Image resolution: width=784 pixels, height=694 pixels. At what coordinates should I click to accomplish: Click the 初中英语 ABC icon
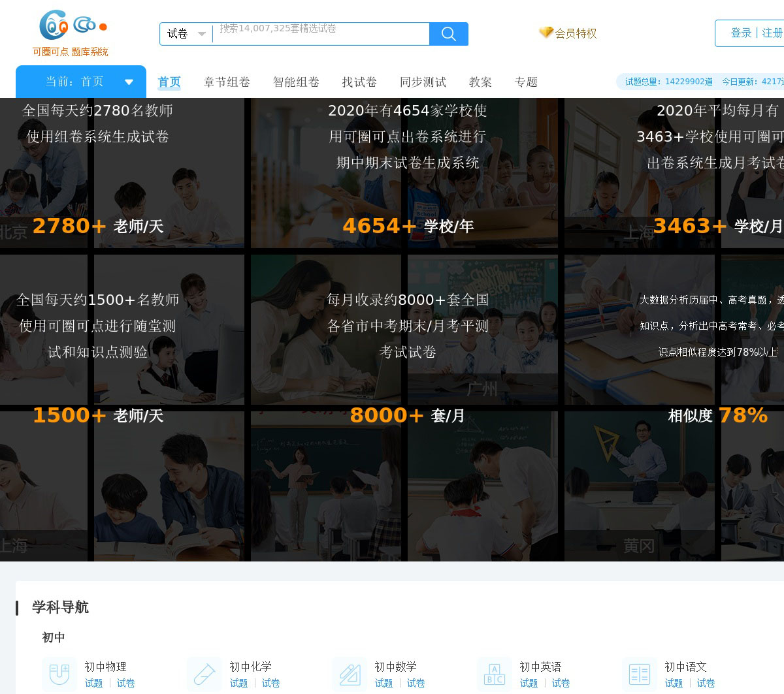click(x=495, y=674)
